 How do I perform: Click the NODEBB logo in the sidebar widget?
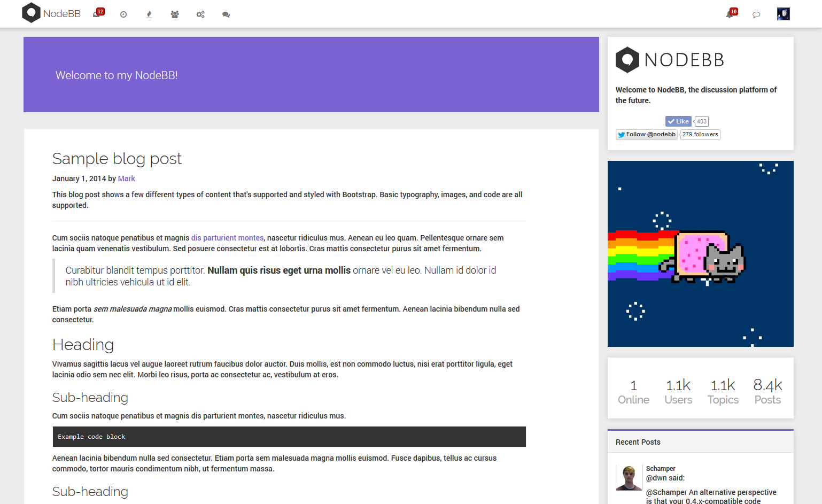[669, 60]
